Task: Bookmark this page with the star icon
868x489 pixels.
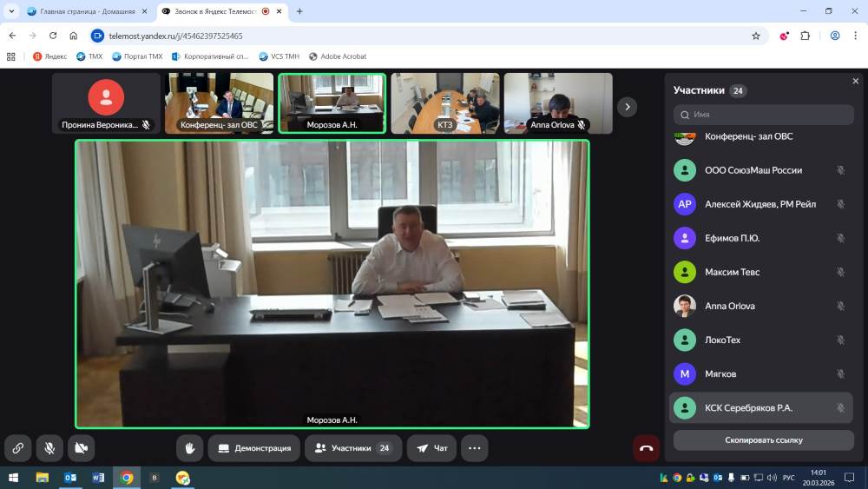Action: [756, 36]
